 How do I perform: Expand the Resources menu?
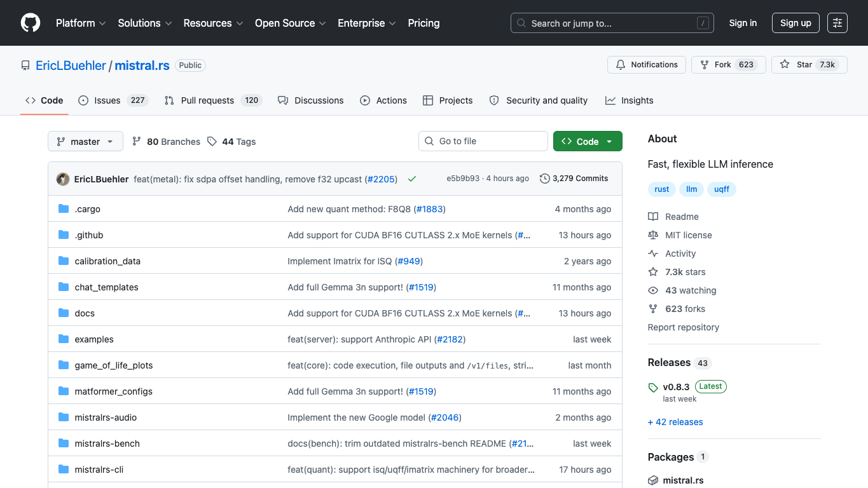pyautogui.click(x=213, y=23)
